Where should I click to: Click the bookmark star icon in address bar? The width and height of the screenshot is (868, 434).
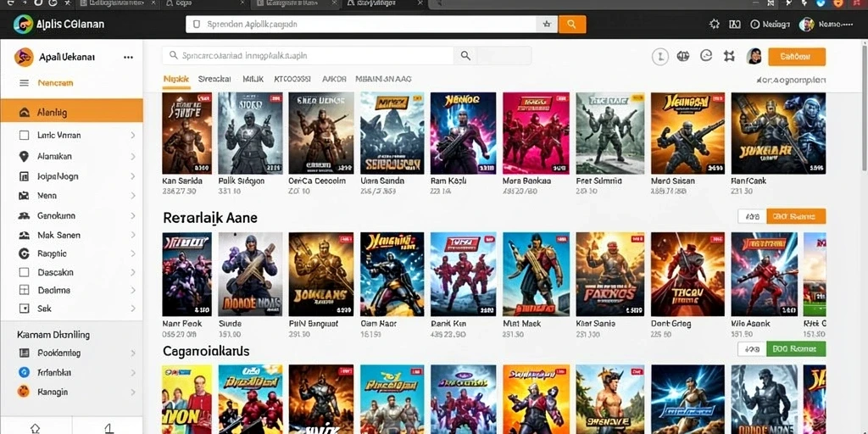pyautogui.click(x=547, y=25)
